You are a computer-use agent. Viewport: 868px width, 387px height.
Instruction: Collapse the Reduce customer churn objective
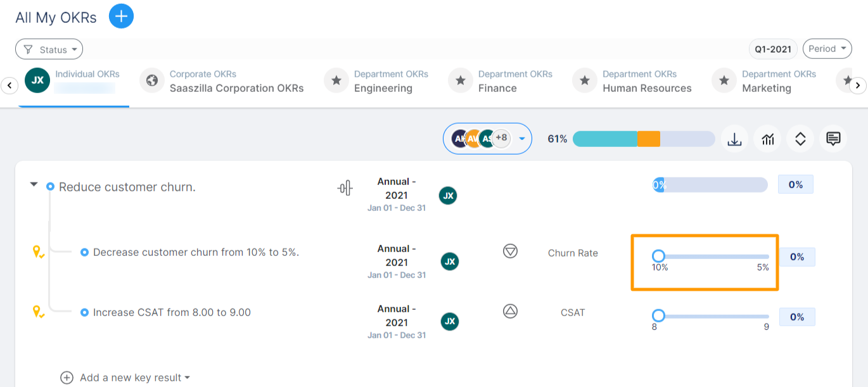34,185
